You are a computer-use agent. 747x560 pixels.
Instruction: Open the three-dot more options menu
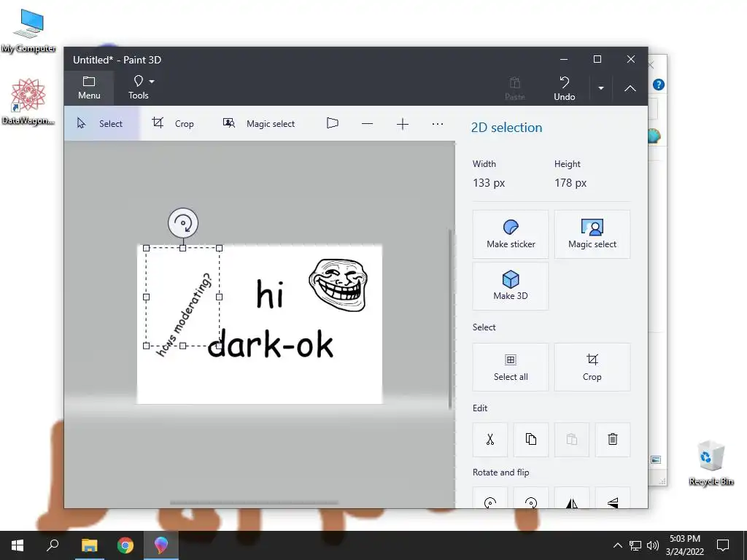click(438, 124)
